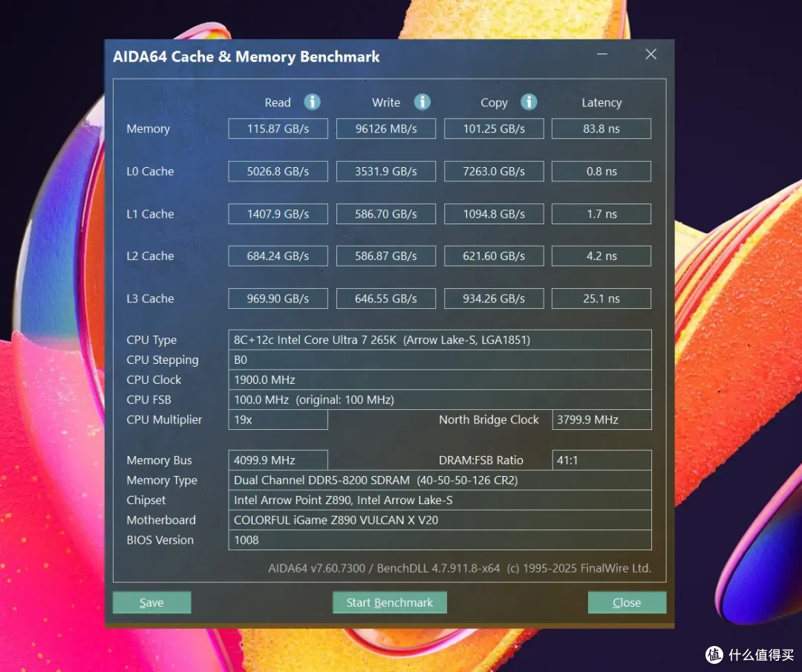Click the Write column header
Image resolution: width=802 pixels, height=672 pixels.
(386, 102)
